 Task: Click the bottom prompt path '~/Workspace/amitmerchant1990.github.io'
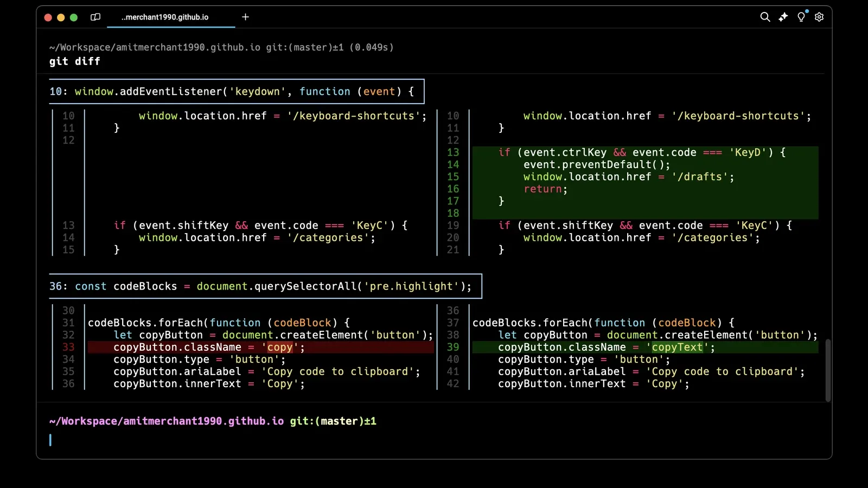click(167, 421)
